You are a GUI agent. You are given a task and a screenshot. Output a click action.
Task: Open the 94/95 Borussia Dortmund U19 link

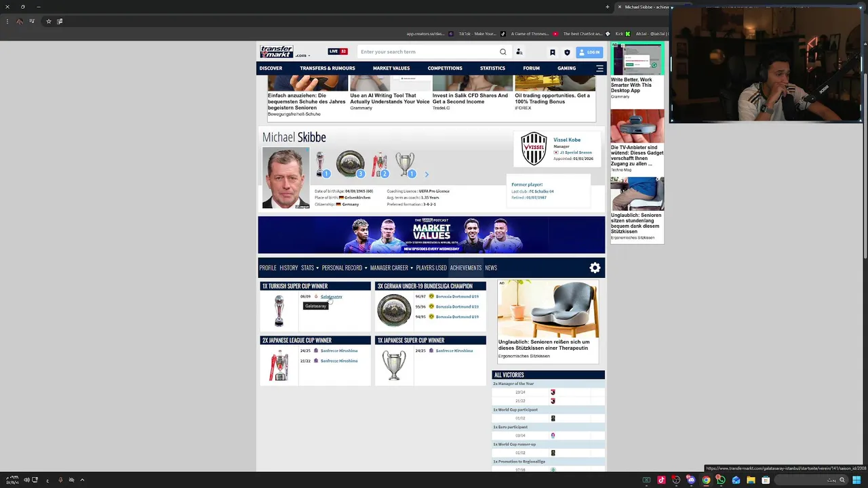pos(457,317)
